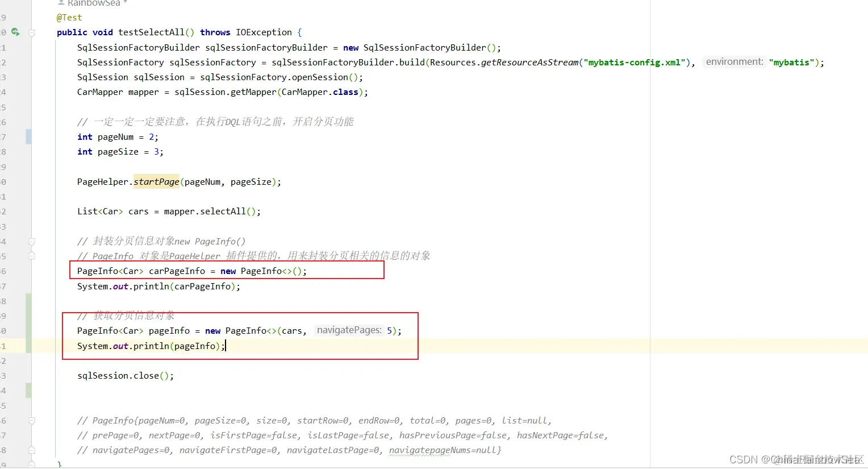
Task: Click the highlighted startPage method
Action: (x=156, y=182)
